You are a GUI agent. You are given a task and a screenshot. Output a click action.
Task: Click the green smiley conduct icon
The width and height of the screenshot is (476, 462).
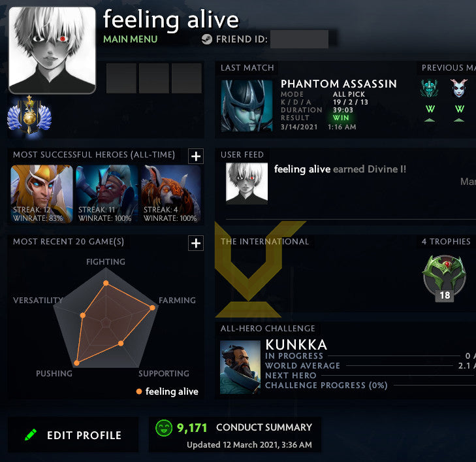point(164,428)
